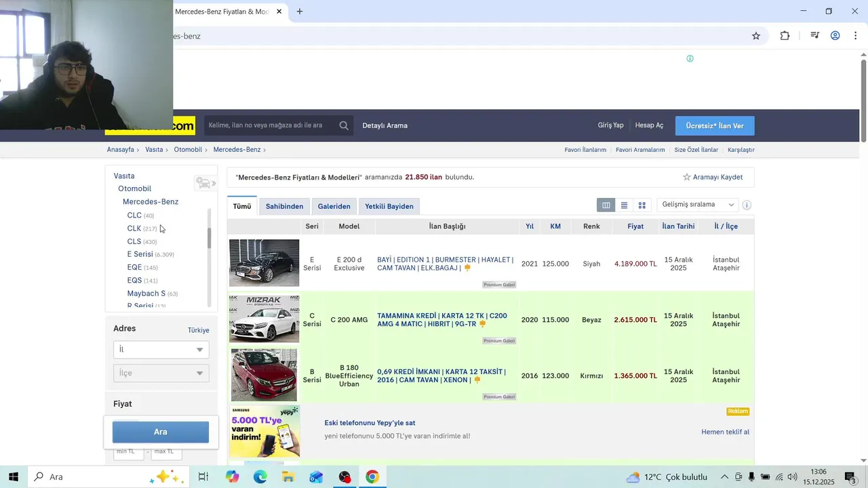The image size is (868, 488).
Task: Open Microsoft Edge from the taskbar
Action: click(x=260, y=477)
